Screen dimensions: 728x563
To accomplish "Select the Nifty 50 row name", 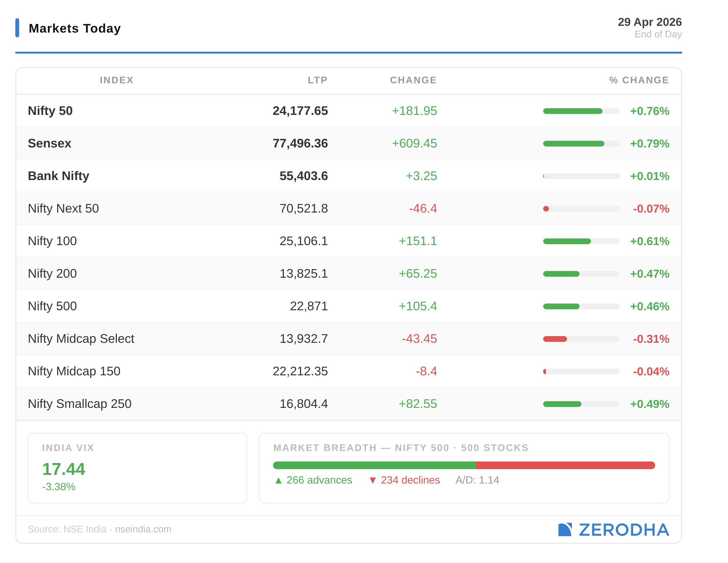I will pos(50,111).
